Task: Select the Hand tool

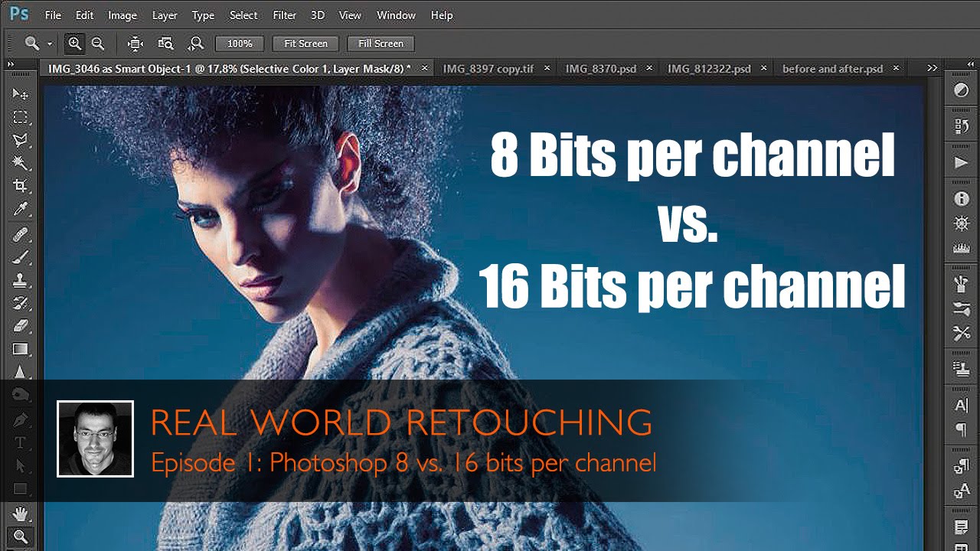Action: point(21,514)
